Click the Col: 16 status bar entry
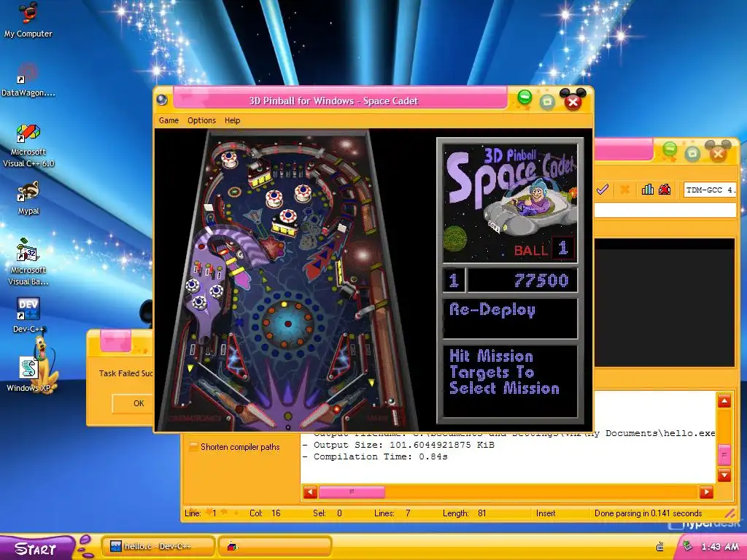Viewport: 747px width, 560px height. (265, 513)
